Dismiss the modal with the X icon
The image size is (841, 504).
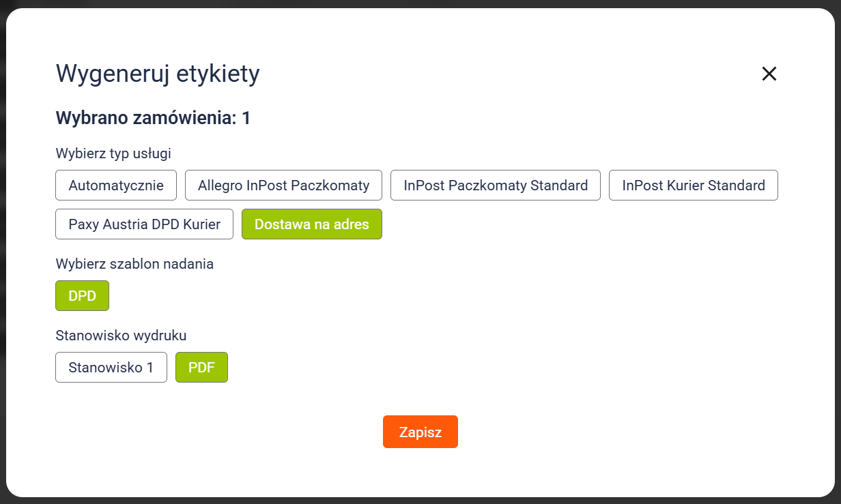click(769, 74)
